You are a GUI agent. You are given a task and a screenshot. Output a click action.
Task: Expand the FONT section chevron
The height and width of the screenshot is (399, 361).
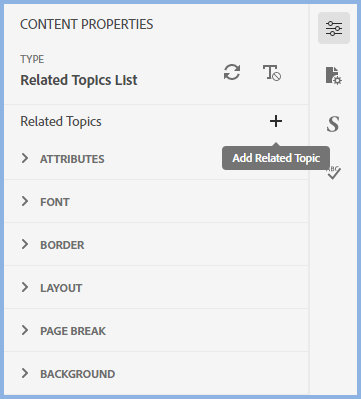(x=25, y=201)
